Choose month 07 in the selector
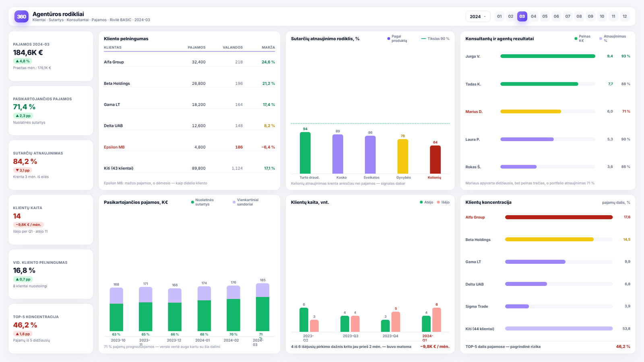This screenshot has height=362, width=644. [568, 16]
